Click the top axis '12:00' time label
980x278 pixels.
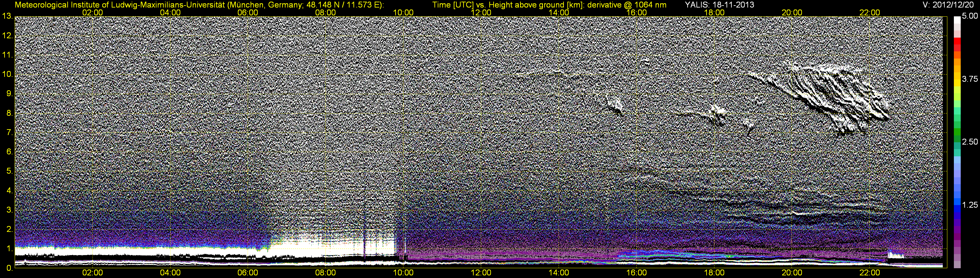click(x=481, y=12)
